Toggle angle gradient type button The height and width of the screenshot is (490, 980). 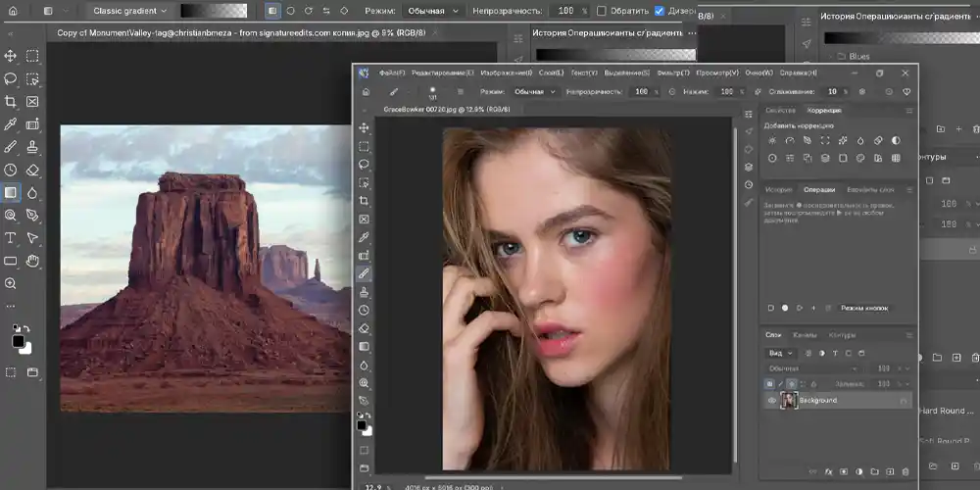308,11
